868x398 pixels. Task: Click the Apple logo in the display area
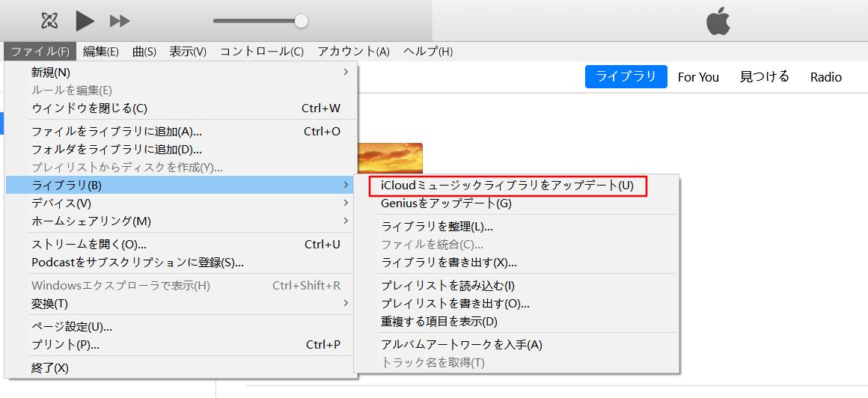718,22
